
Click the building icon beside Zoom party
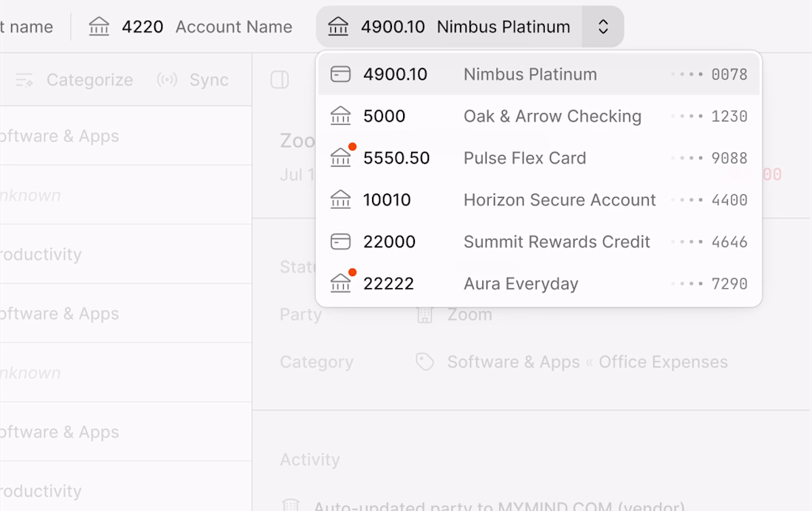click(424, 315)
